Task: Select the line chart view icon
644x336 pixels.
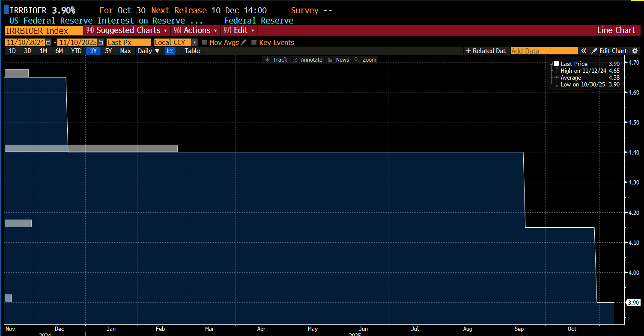Action: click(x=170, y=51)
